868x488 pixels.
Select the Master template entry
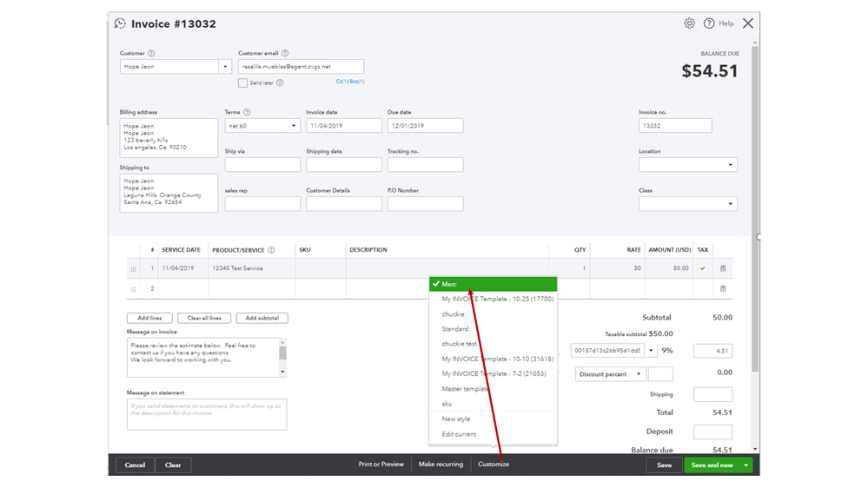pyautogui.click(x=465, y=389)
